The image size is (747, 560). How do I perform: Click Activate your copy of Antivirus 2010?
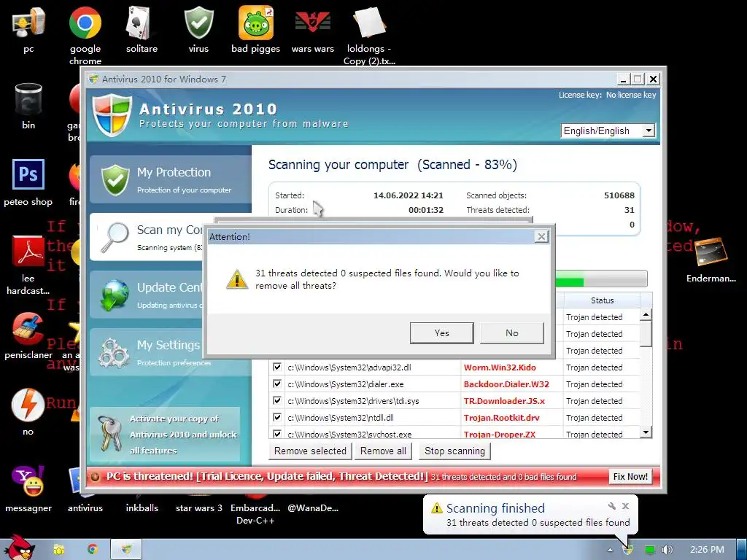click(165, 435)
